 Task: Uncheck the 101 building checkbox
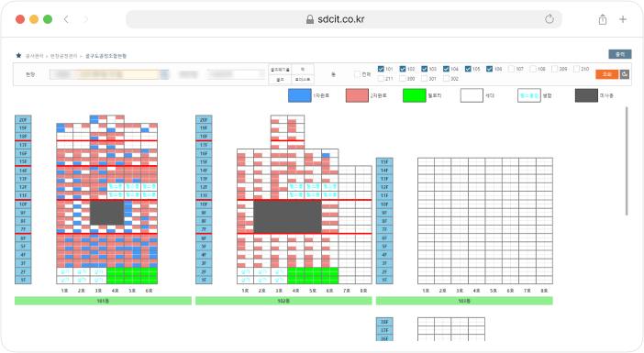pyautogui.click(x=381, y=69)
